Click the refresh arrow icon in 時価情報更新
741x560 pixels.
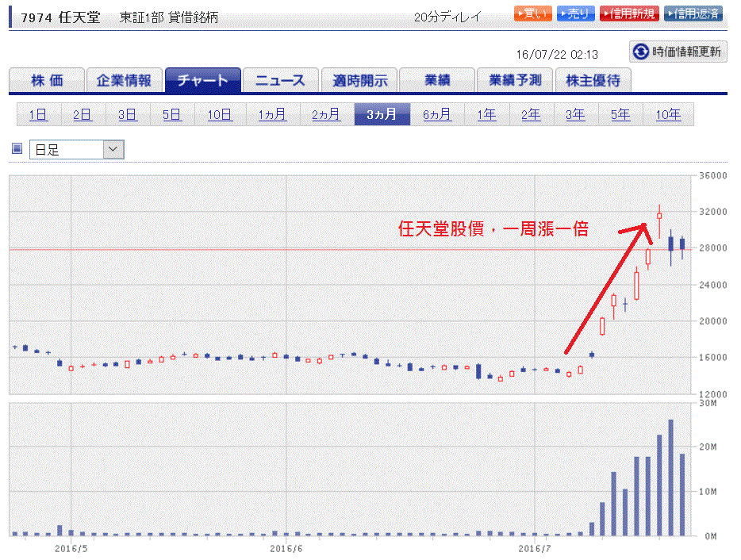coord(641,52)
